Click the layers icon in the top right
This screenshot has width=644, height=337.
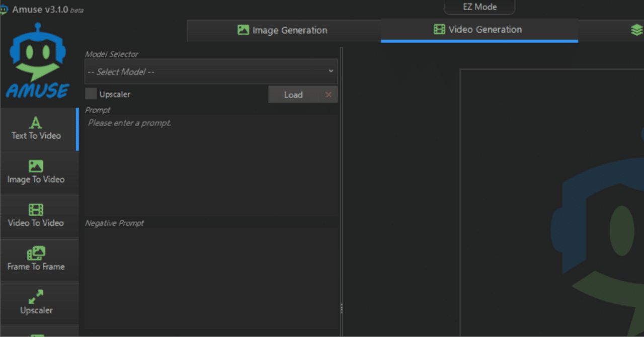(636, 30)
